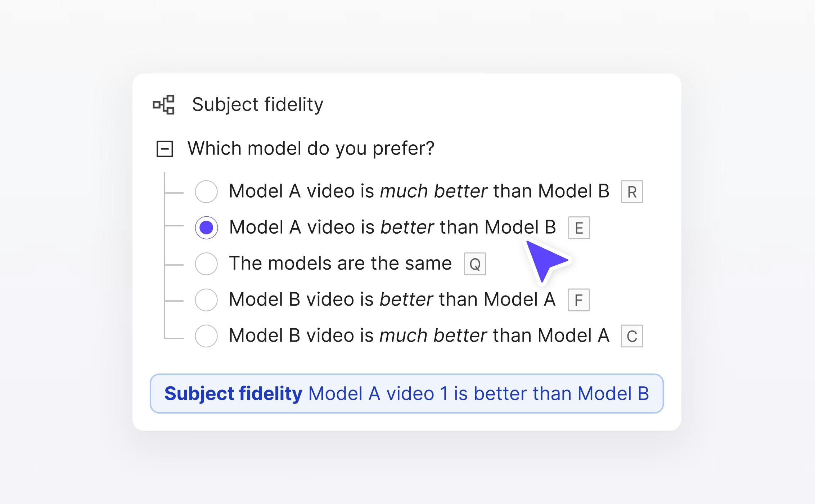815x504 pixels.
Task: Click the blue Subject fidelity summary chip
Action: point(406,393)
